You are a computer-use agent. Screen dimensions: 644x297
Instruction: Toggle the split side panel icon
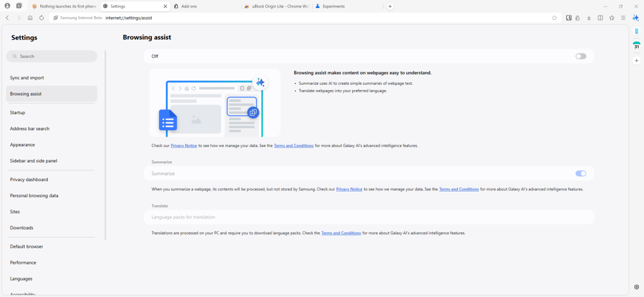pyautogui.click(x=600, y=18)
